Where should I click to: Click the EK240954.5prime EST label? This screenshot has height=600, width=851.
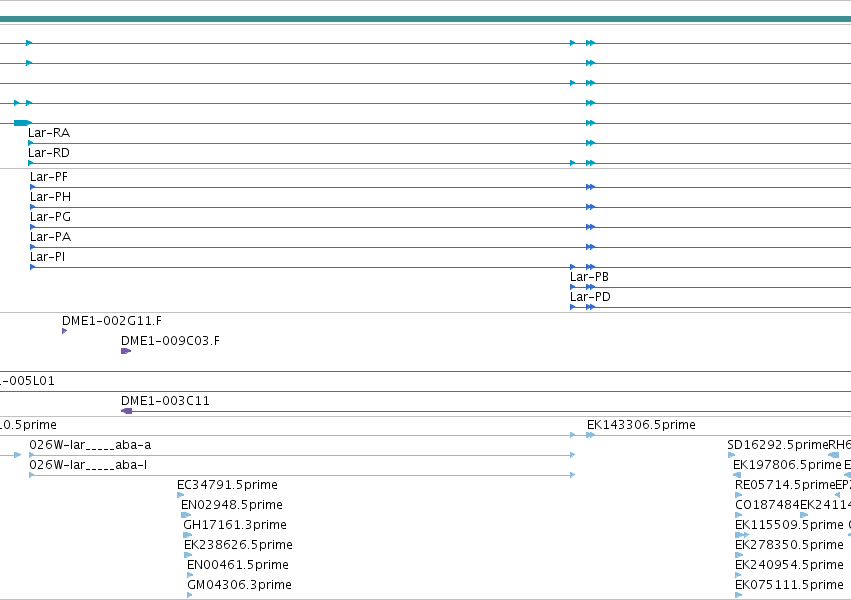coord(789,566)
